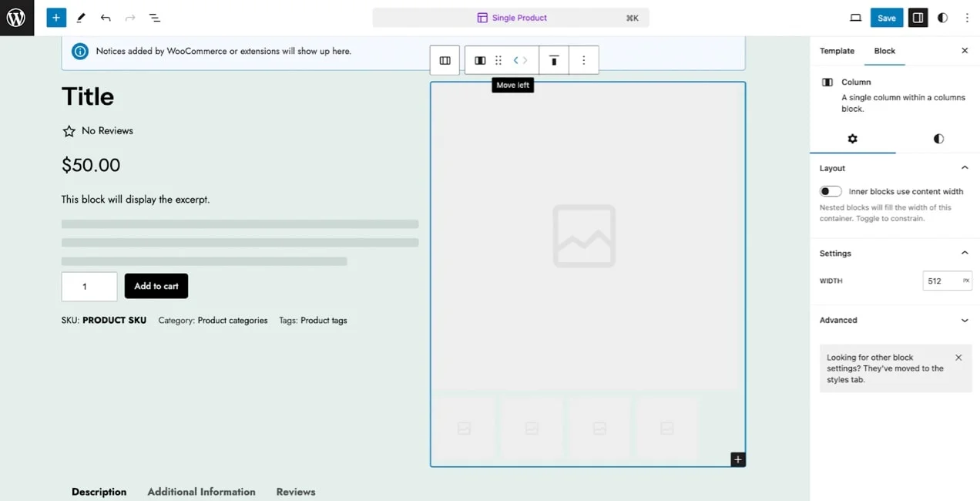This screenshot has width=980, height=501.
Task: Select the Edit pencil tool icon
Action: tap(80, 17)
